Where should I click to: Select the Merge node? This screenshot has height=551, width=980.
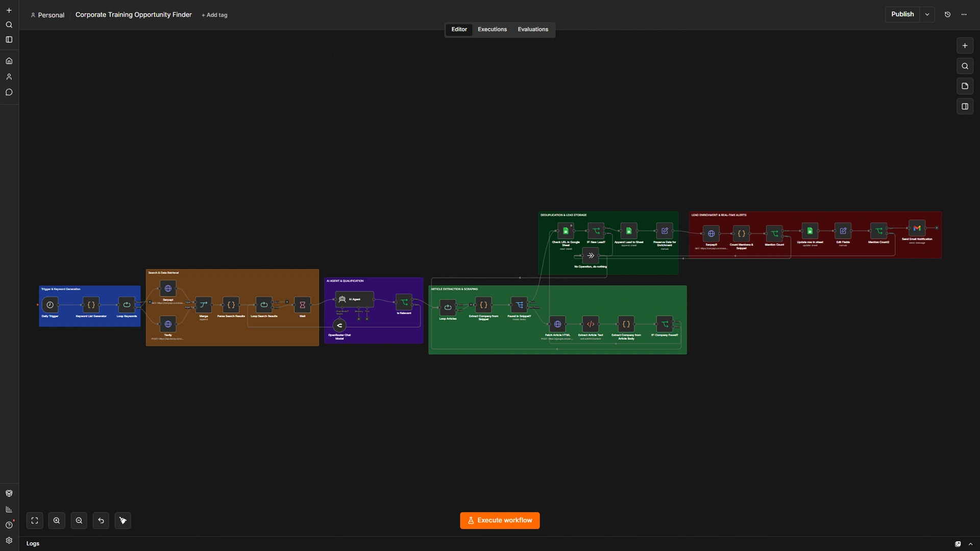pyautogui.click(x=204, y=305)
